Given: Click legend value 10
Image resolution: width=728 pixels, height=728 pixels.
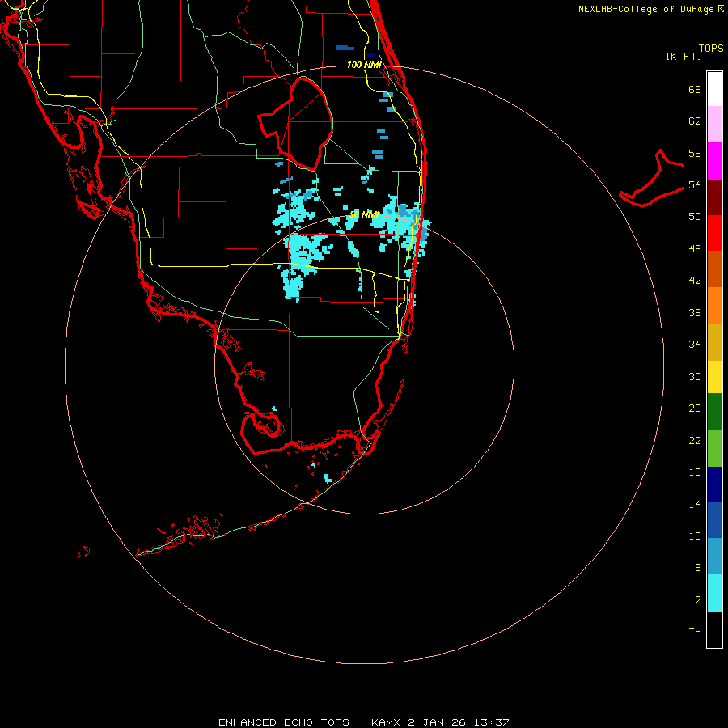Looking at the screenshot, I should pos(695,535).
